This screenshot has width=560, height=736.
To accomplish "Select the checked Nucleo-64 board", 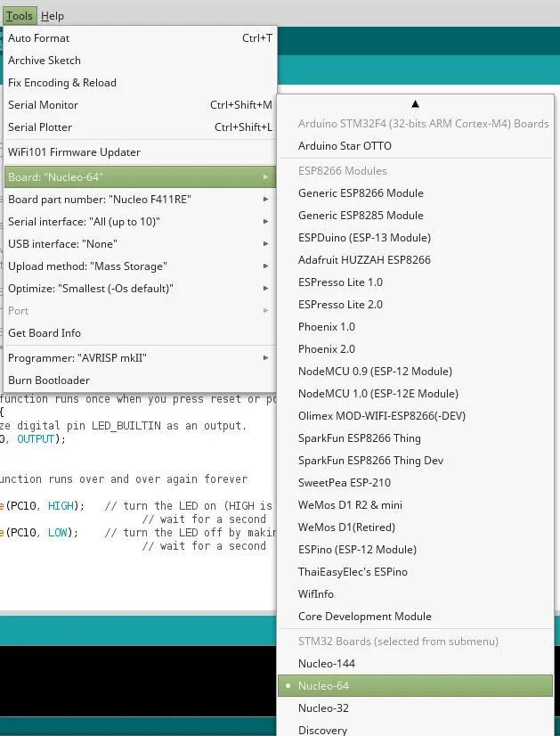I will click(416, 686).
